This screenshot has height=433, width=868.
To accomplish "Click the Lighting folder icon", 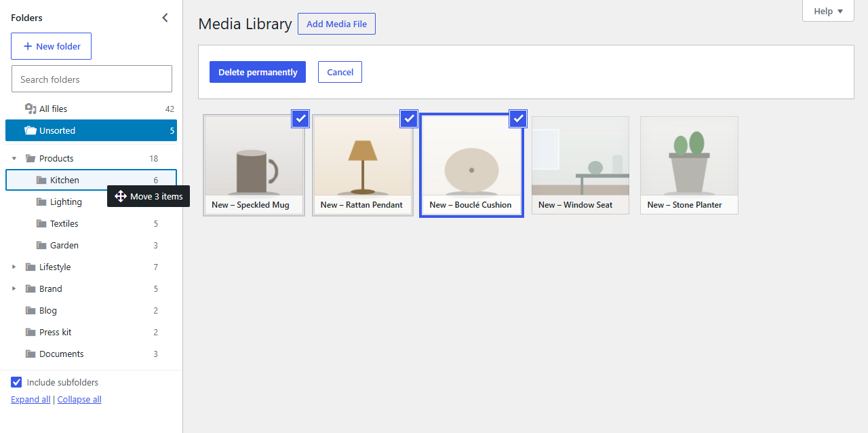I will (x=41, y=202).
